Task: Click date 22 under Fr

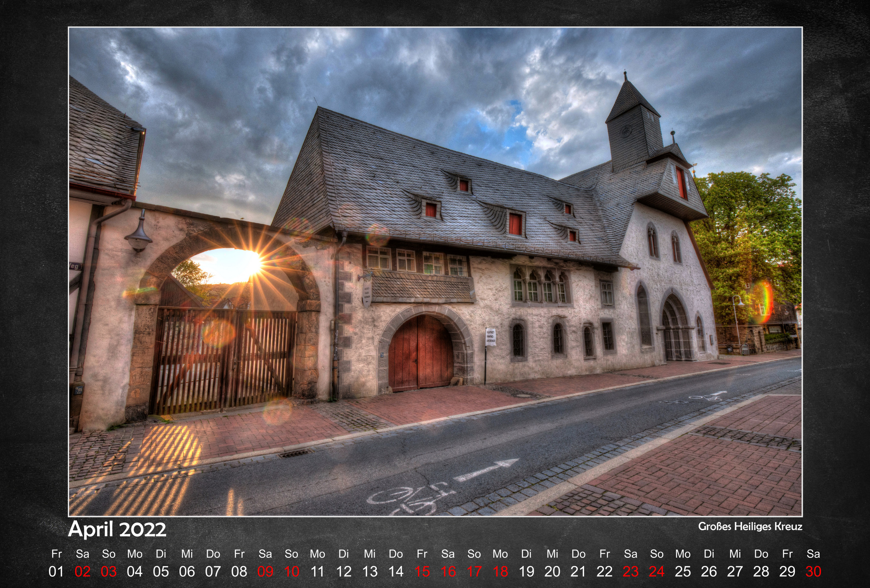Action: pos(604,571)
